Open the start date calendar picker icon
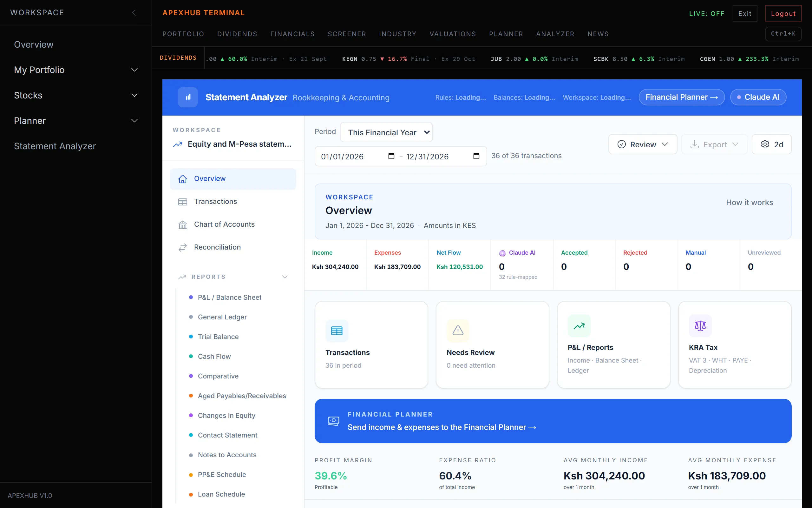Viewport: 812px width, 508px height. click(x=391, y=156)
